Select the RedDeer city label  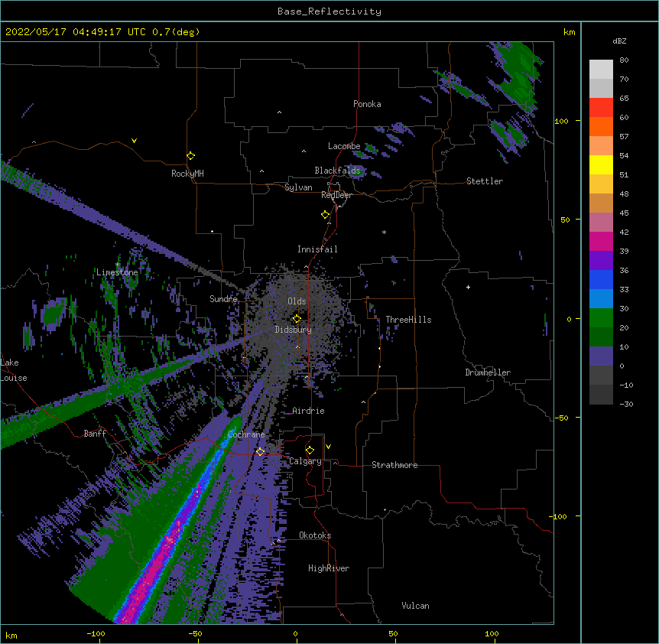tap(336, 195)
